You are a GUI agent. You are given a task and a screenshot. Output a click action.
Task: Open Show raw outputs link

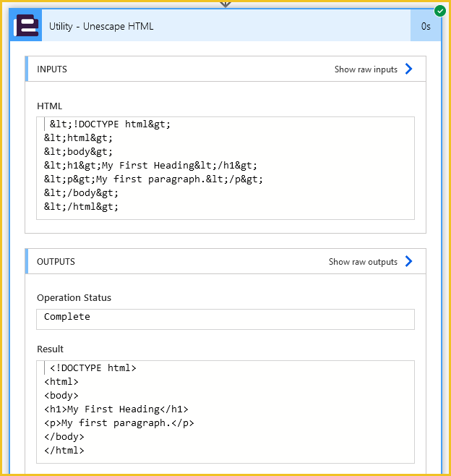click(363, 262)
